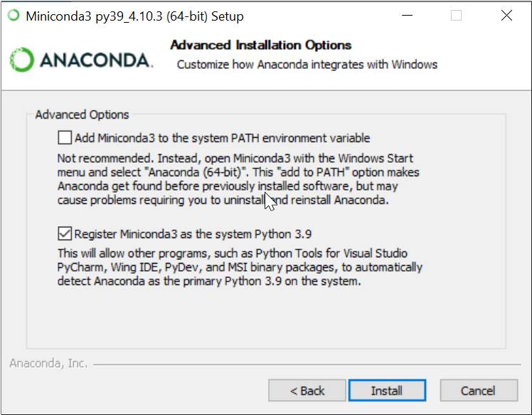
Task: Click the 'Not recommended' PATH warning text
Action: (x=238, y=179)
